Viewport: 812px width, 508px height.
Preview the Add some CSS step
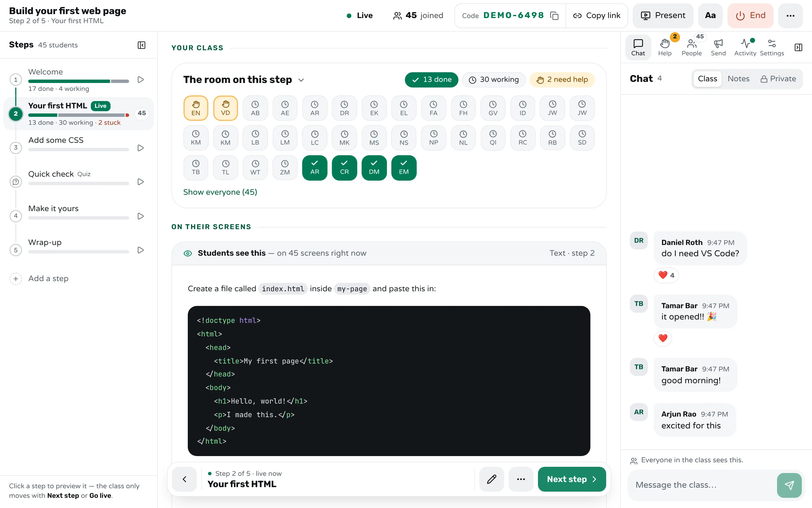tap(141, 148)
